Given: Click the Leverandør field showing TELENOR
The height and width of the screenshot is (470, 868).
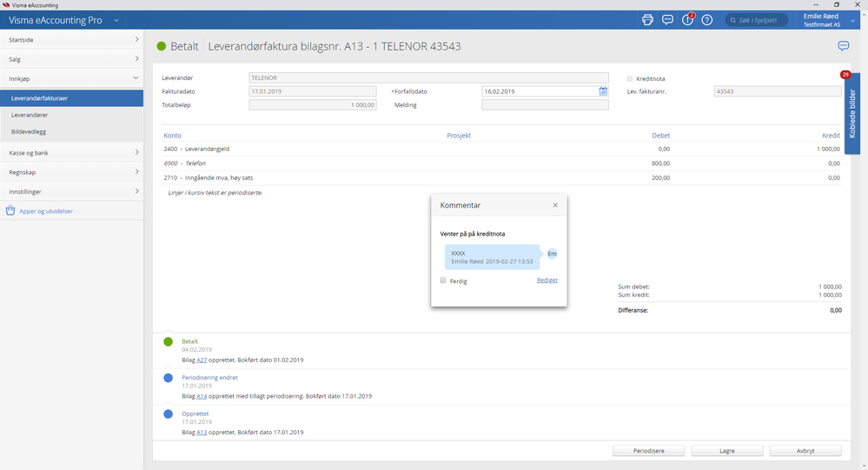Looking at the screenshot, I should click(x=428, y=78).
